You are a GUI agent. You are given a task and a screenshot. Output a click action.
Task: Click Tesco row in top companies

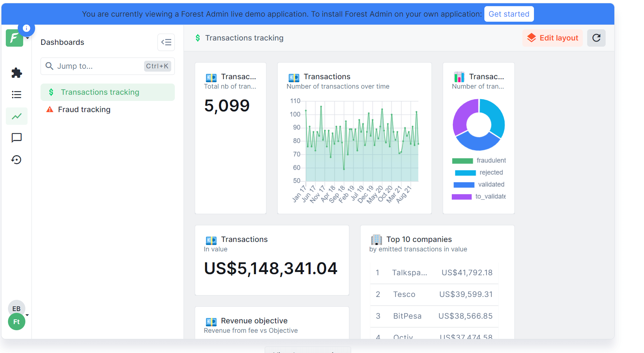point(434,294)
